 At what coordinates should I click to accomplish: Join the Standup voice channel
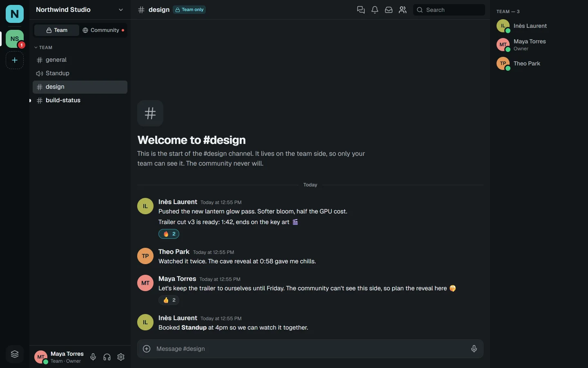tap(80, 74)
